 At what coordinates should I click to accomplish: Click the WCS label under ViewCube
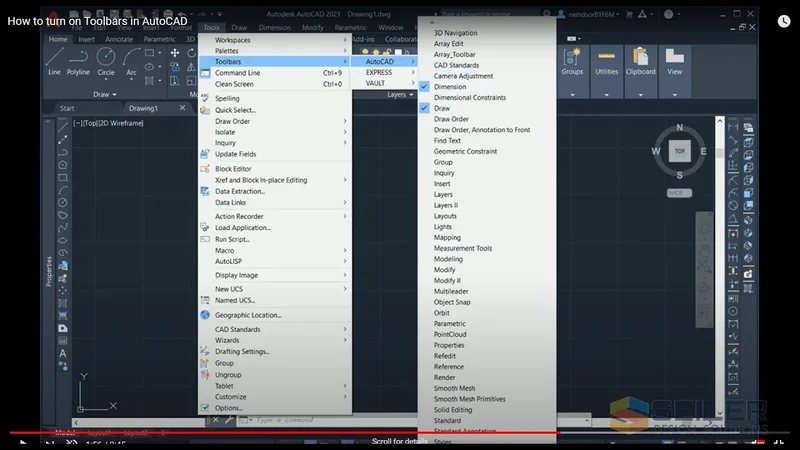coord(679,190)
